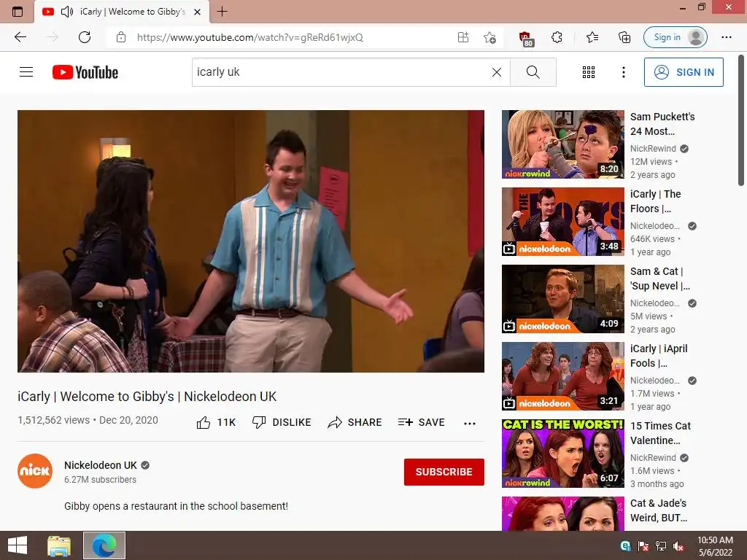The width and height of the screenshot is (747, 560).
Task: Open more actions under the video
Action: (x=470, y=424)
